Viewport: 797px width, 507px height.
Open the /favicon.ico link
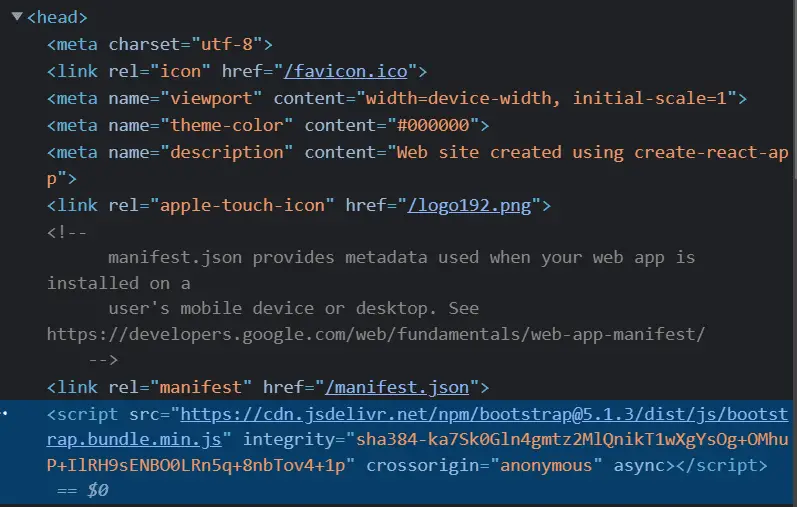[351, 71]
